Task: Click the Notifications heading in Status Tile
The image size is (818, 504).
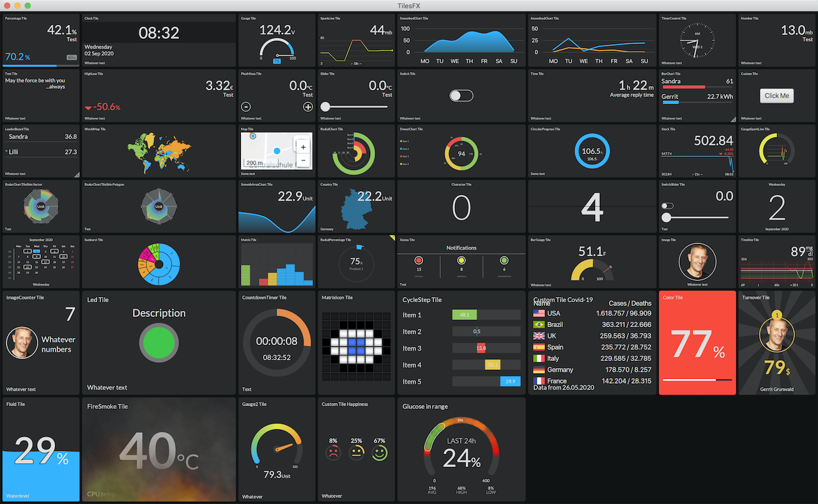Action: [461, 248]
